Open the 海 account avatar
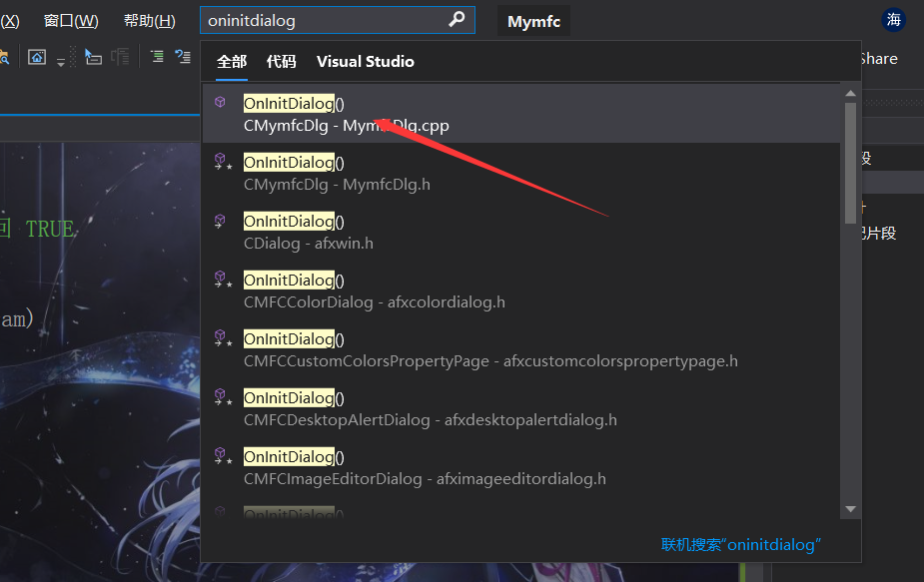 [893, 19]
